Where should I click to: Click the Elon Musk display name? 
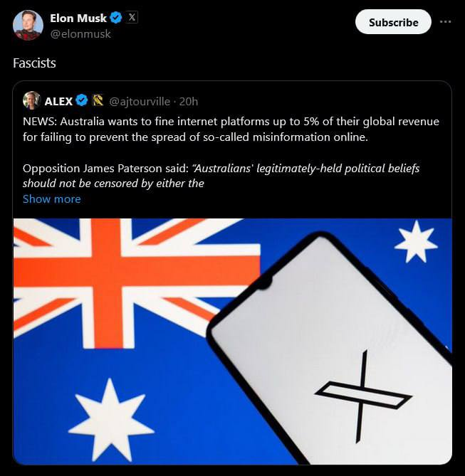pyautogui.click(x=78, y=18)
